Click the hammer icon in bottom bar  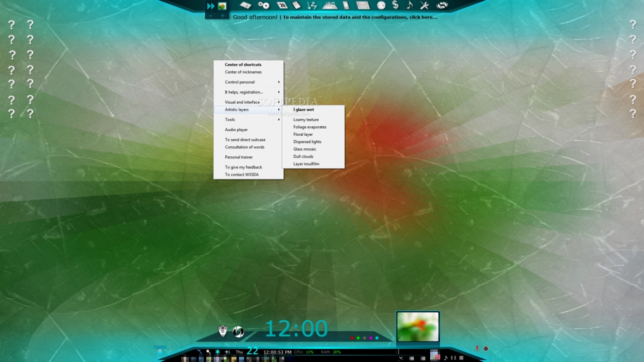pos(200,352)
